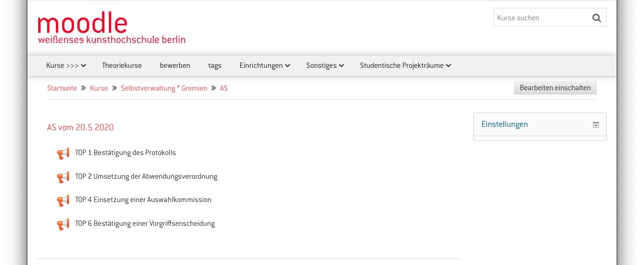
Task: Open the Studentische Projekträume dropdown
Action: [405, 65]
